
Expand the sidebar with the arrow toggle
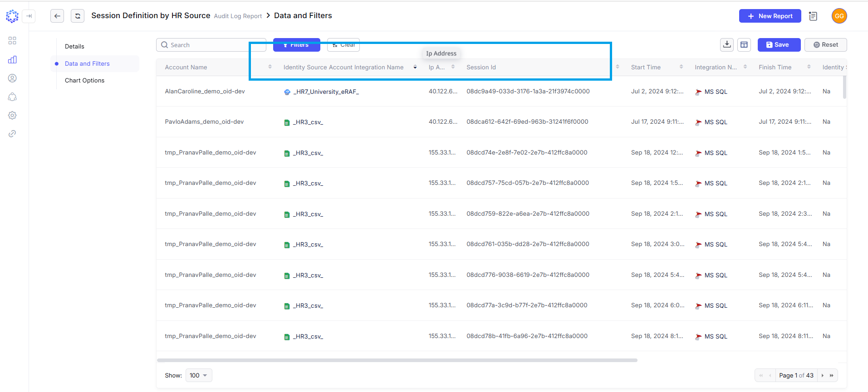pyautogui.click(x=29, y=16)
